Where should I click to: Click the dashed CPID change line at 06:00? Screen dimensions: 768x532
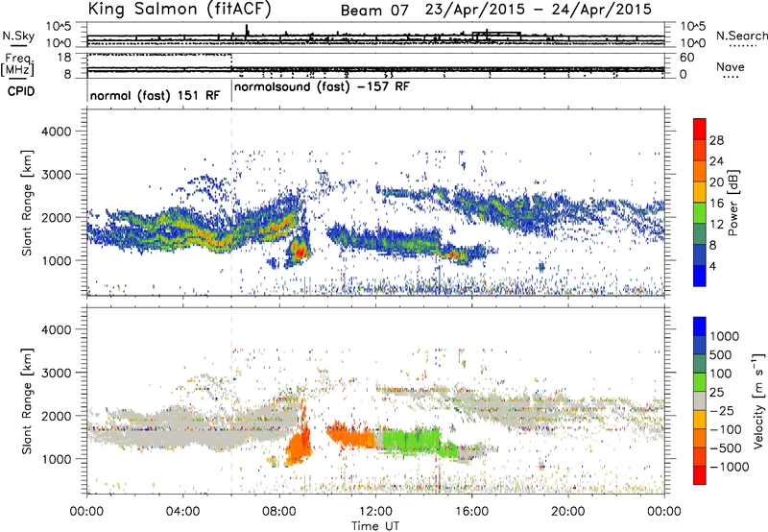click(231, 202)
